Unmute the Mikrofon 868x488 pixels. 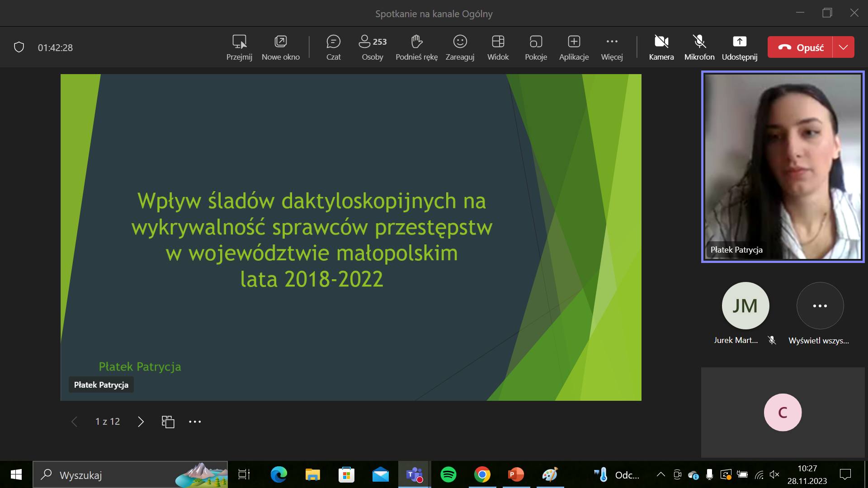(x=699, y=47)
